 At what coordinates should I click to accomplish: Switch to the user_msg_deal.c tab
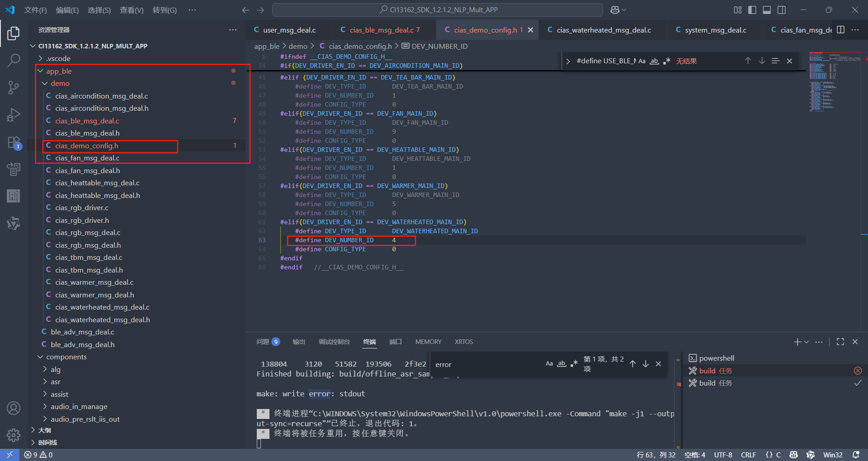289,30
